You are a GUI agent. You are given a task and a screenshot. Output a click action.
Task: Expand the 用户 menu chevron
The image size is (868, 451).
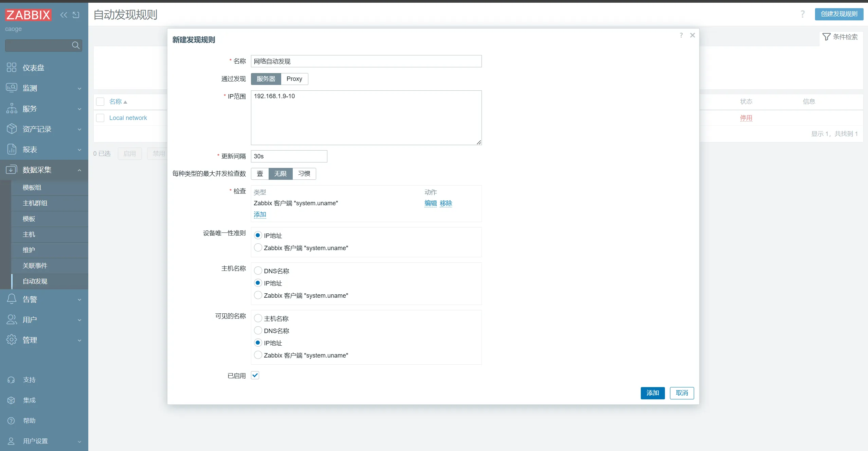(x=79, y=320)
